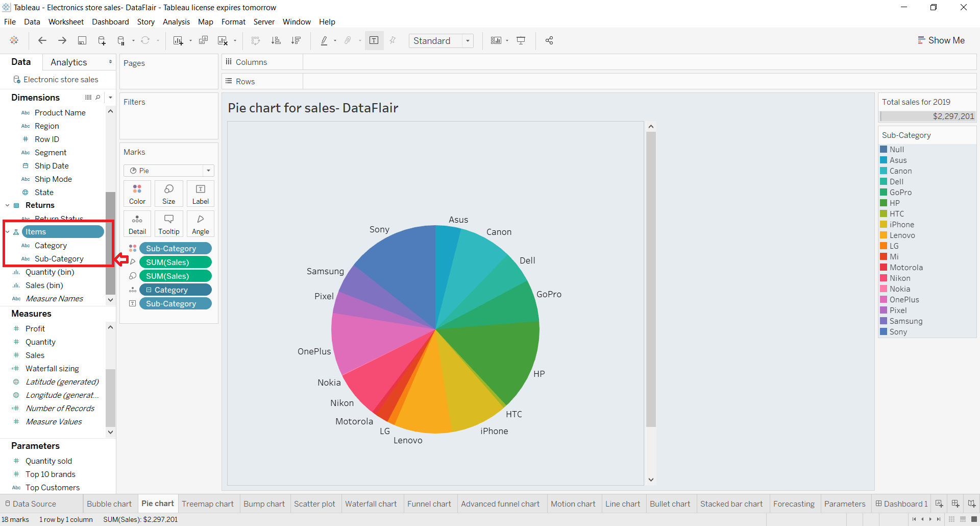The height and width of the screenshot is (526, 980).
Task: Open the Size property in Marks card
Action: click(168, 193)
